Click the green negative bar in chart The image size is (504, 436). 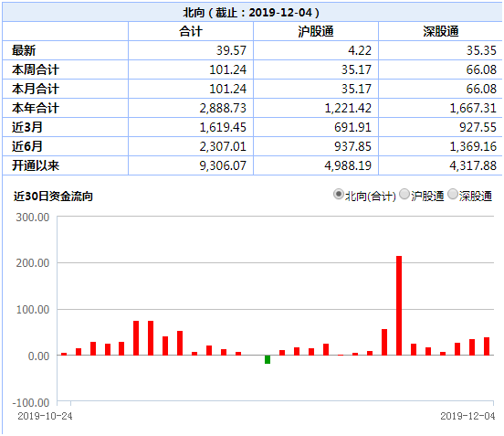(x=268, y=360)
